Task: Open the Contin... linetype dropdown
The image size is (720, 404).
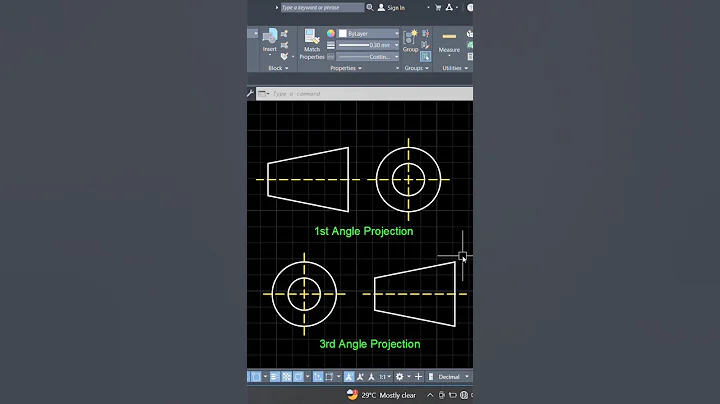Action: pyautogui.click(x=397, y=56)
